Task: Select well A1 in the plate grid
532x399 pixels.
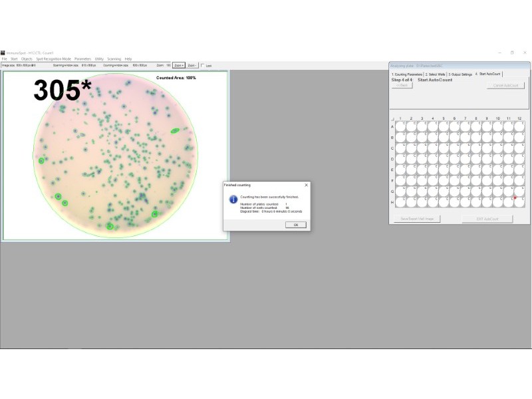Action: point(400,126)
